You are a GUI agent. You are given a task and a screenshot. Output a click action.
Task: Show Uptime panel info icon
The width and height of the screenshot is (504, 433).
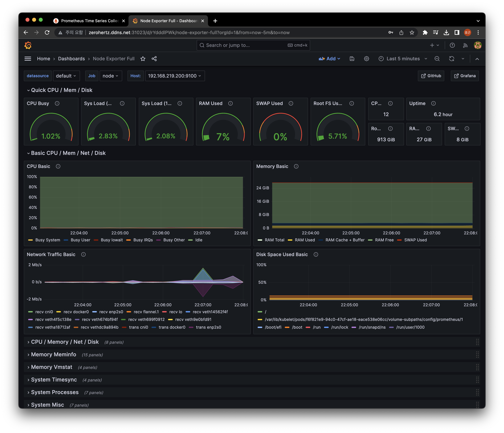[x=433, y=103]
